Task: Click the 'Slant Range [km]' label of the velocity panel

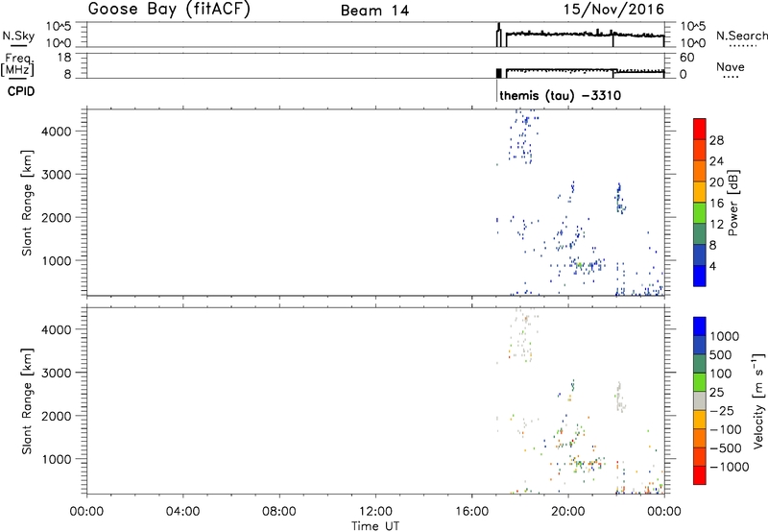Action: [27, 401]
